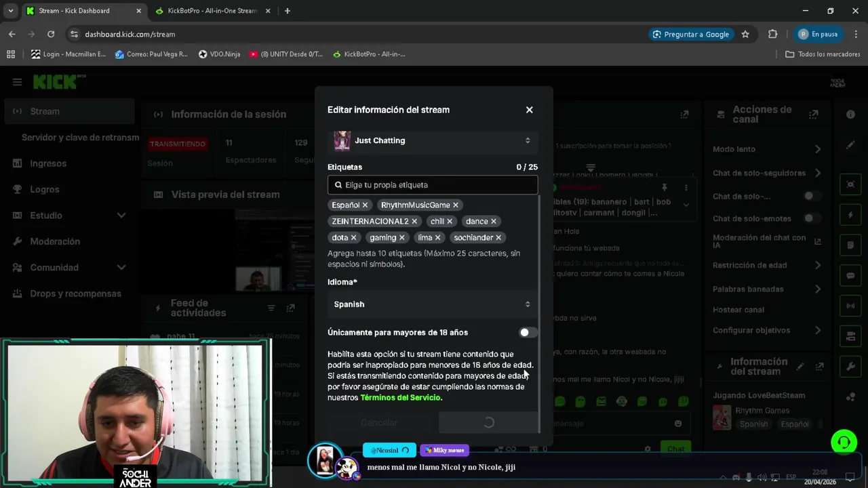The width and height of the screenshot is (868, 488).
Task: Edit Información del stream pencil icon
Action: coord(800,367)
